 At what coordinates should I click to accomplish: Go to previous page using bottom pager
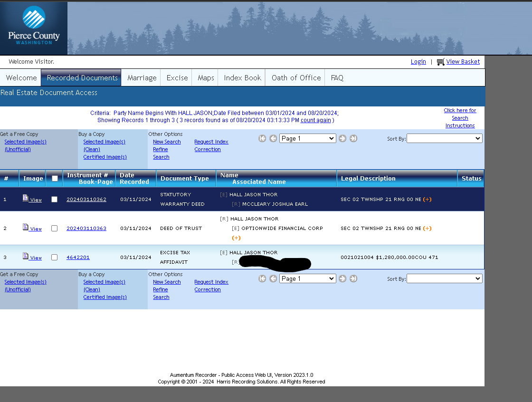(x=273, y=279)
